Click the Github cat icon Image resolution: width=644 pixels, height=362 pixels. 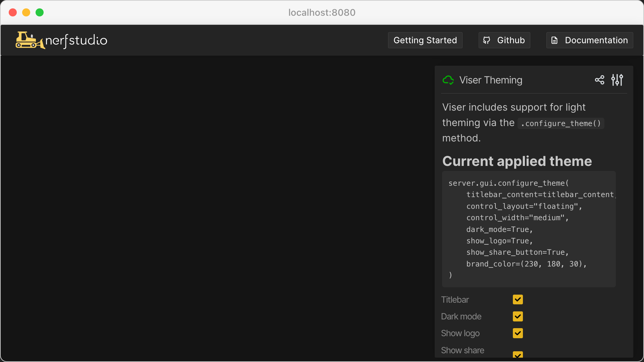coord(487,40)
